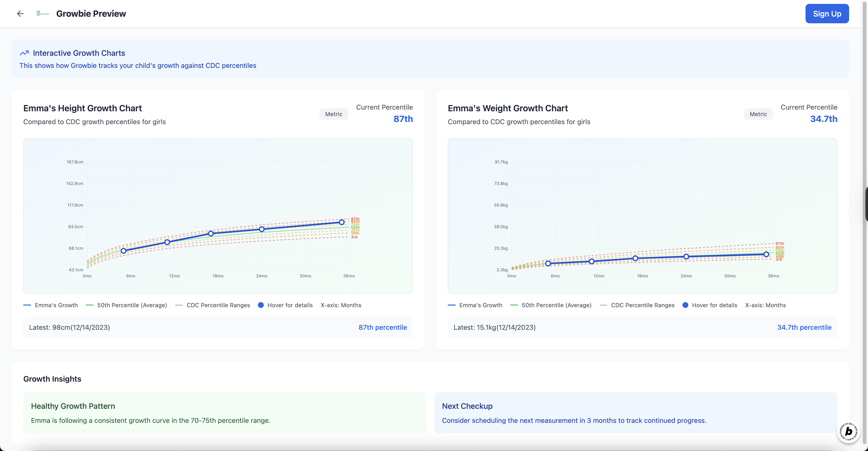Select the 18-month data point on height chart
The image size is (868, 451).
point(211,234)
